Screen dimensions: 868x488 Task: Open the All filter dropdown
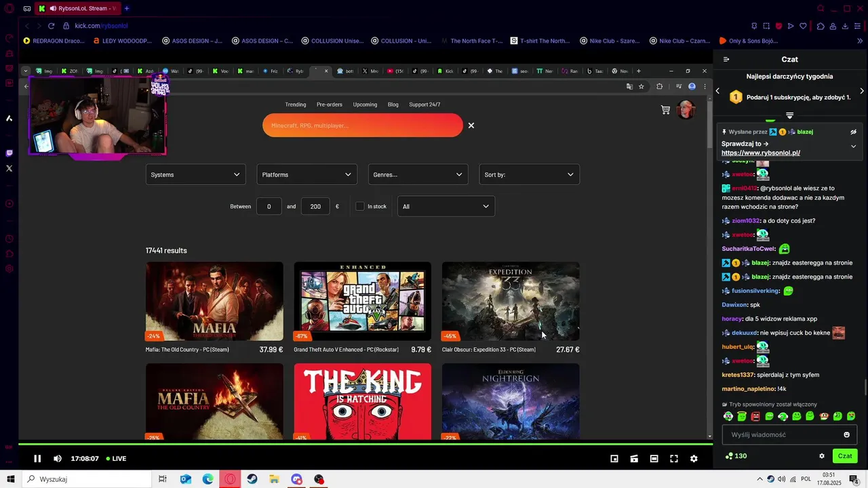pos(446,206)
